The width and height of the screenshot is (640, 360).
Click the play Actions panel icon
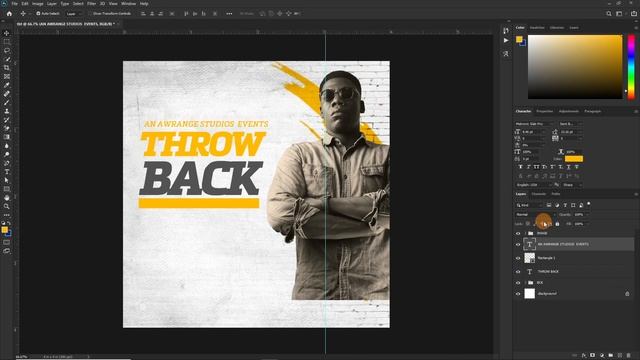506,40
